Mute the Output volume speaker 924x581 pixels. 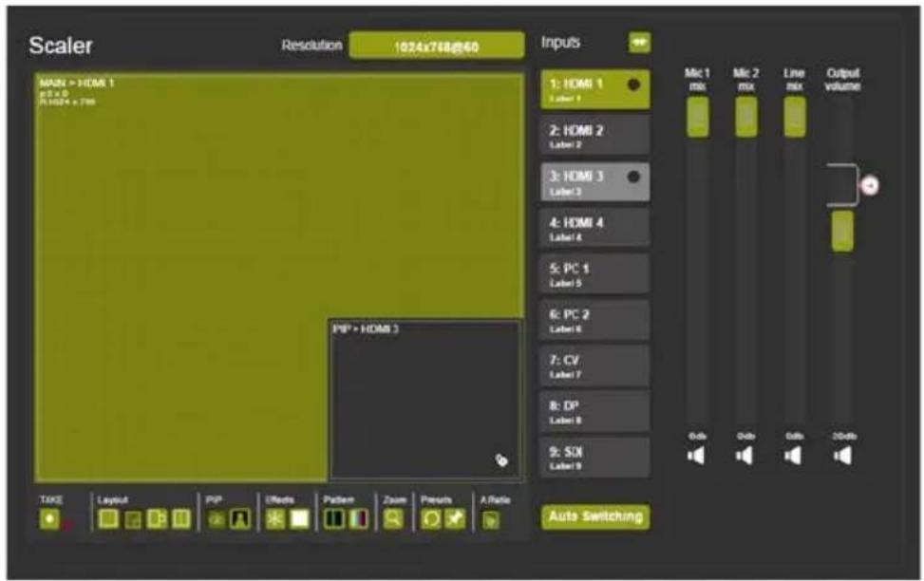[x=842, y=456]
